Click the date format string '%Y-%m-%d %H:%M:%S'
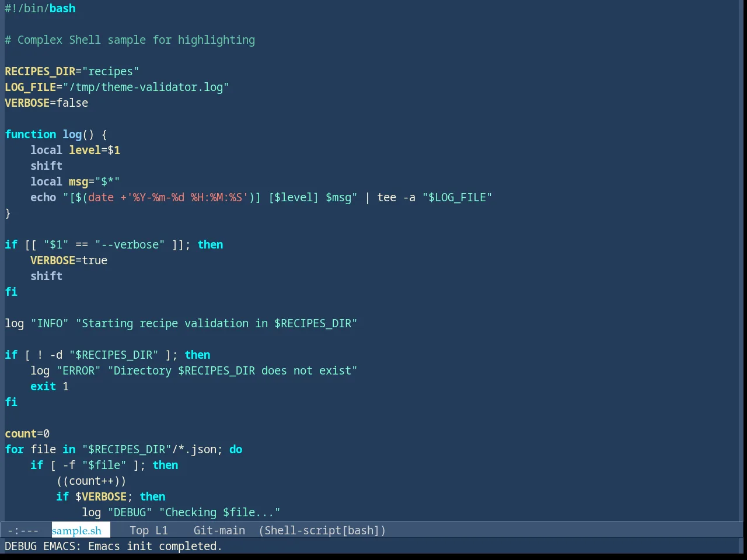Screen dimensions: 747x560 (x=187, y=197)
